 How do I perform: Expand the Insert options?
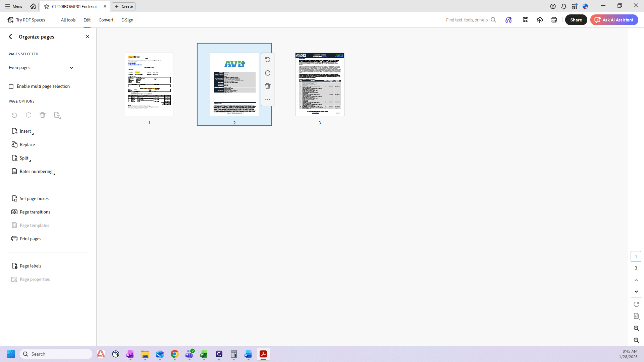tap(22, 131)
